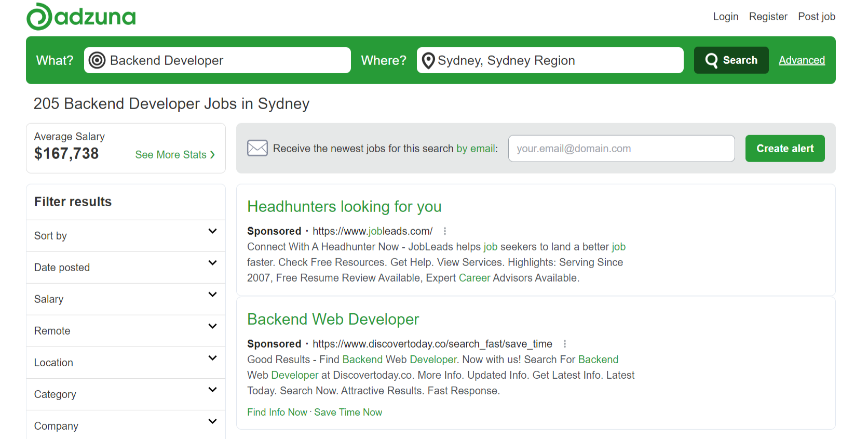This screenshot has height=439, width=868.
Task: Open options dots beside jobleads.com ad
Action: click(445, 231)
